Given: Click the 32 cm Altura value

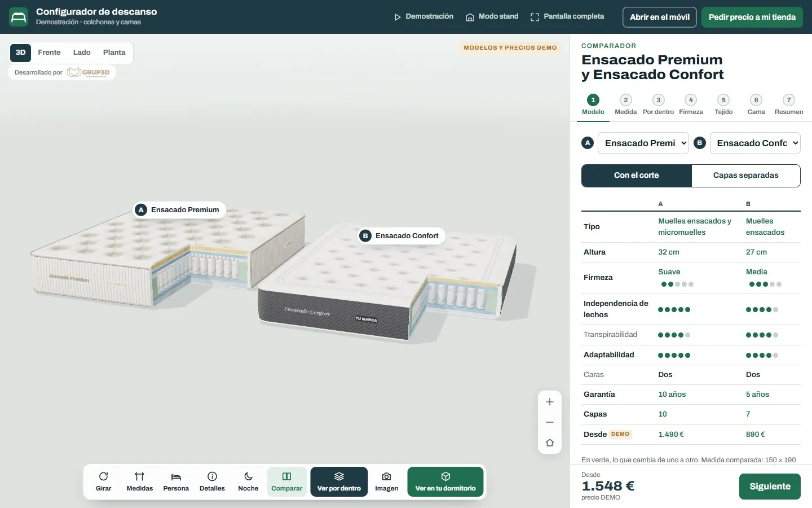Looking at the screenshot, I should pos(669,252).
